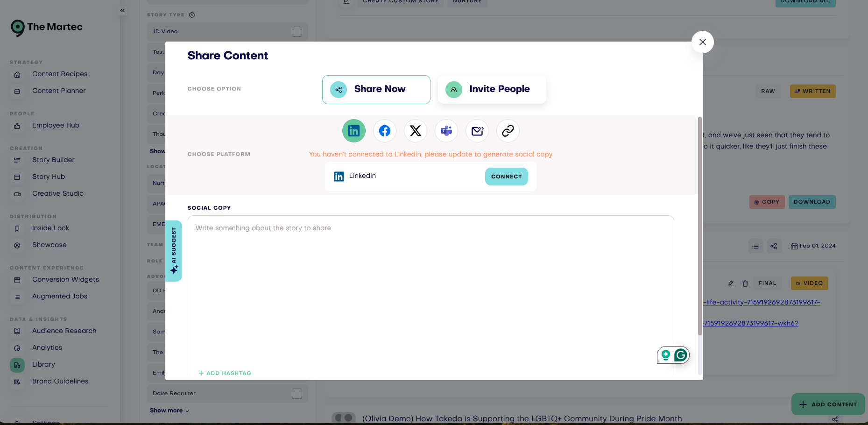Open the Showcase page
The height and width of the screenshot is (425, 868).
tap(49, 245)
